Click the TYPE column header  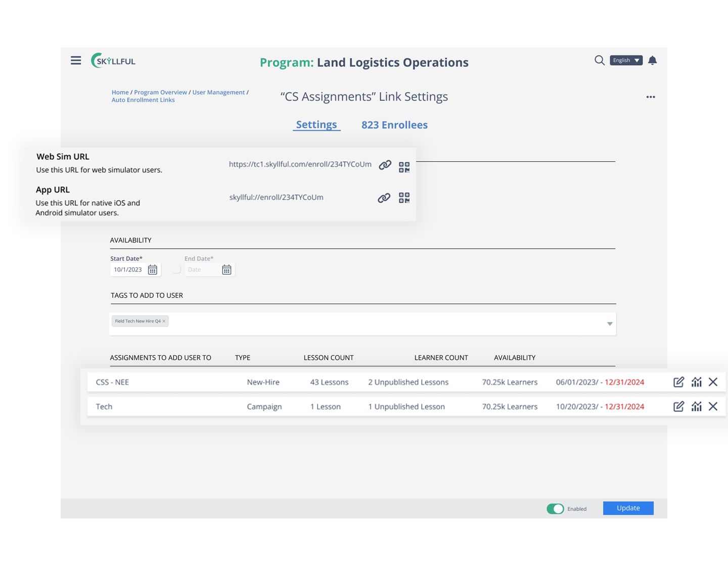tap(243, 358)
